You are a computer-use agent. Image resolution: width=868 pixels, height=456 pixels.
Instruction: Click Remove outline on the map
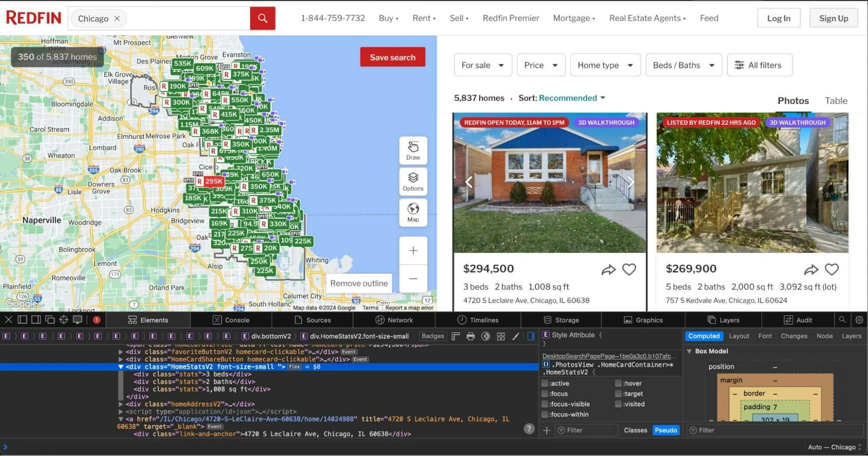(x=359, y=283)
